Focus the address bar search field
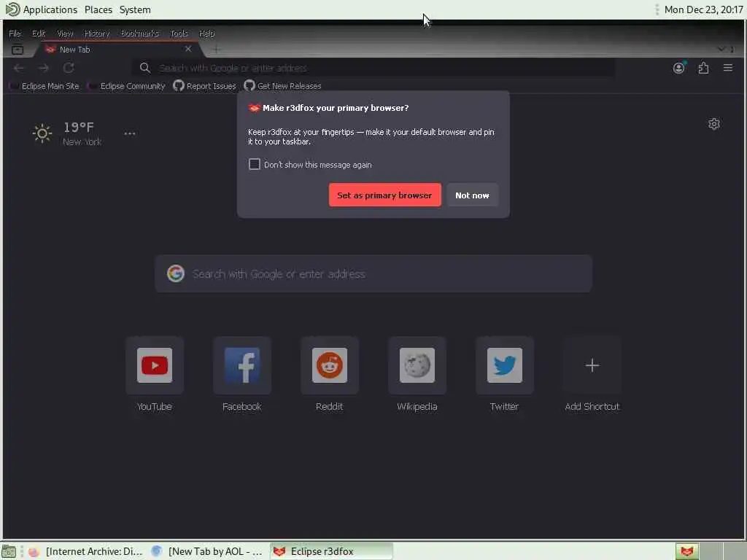The width and height of the screenshot is (747, 560). [x=373, y=68]
